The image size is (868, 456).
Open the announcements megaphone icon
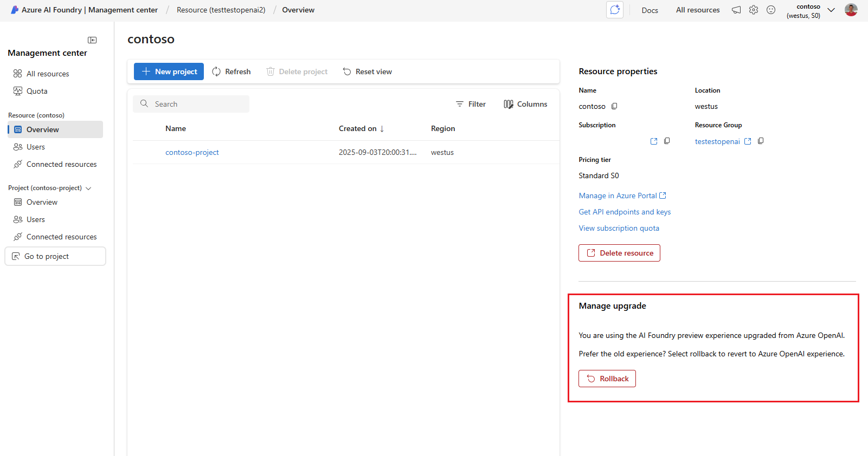pos(736,10)
